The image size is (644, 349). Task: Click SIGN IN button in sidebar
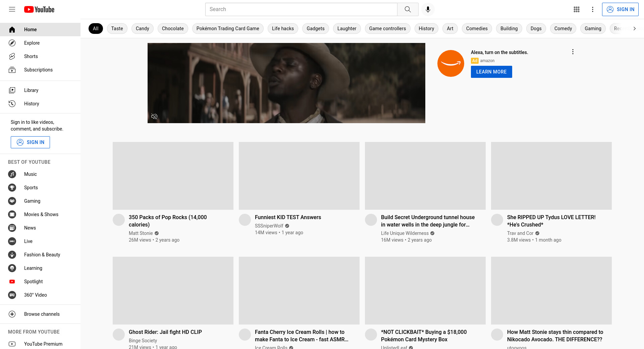[x=30, y=142]
